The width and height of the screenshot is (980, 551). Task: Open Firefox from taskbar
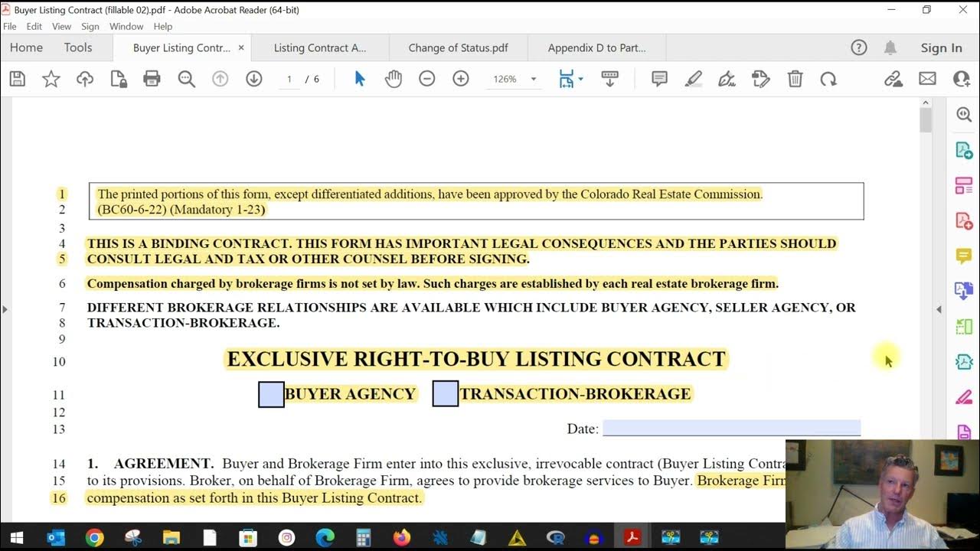pyautogui.click(x=402, y=537)
